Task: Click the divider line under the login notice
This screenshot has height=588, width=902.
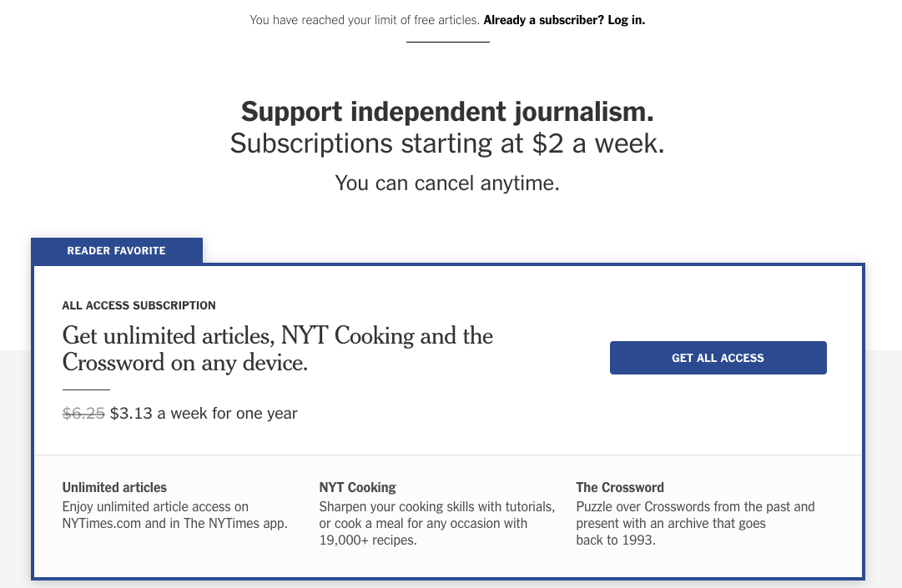Action: click(447, 43)
